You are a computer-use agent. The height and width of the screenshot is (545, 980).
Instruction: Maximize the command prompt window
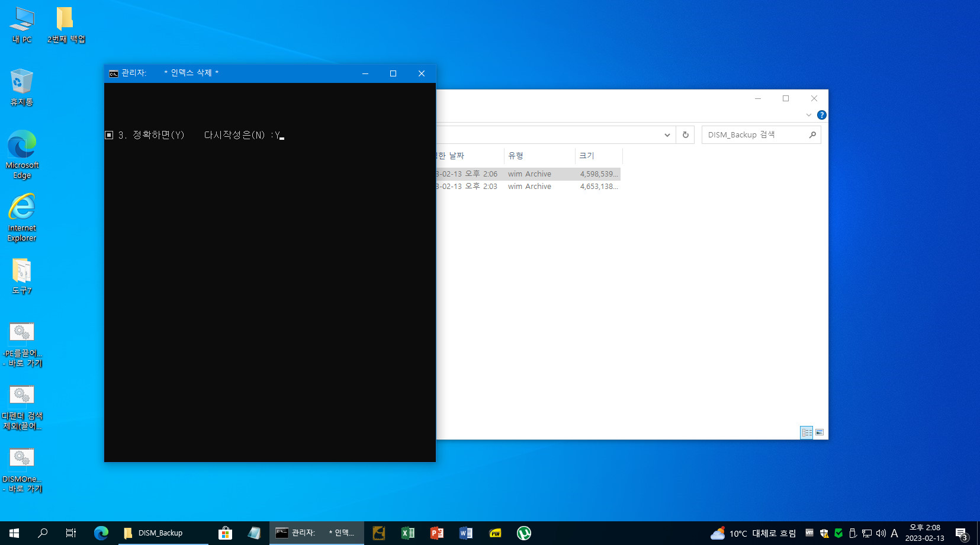click(393, 73)
